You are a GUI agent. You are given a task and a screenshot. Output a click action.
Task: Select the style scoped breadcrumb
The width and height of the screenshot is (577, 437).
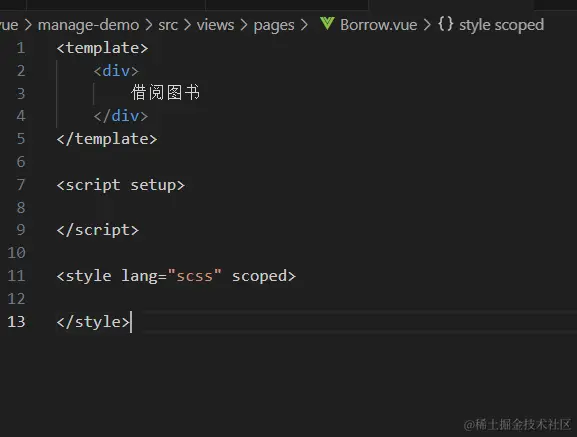click(501, 25)
